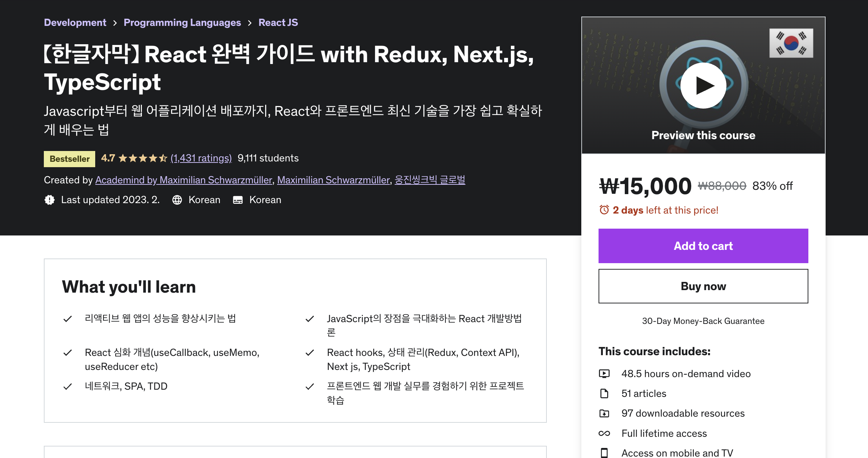Open the React JS breadcrumb

(278, 23)
